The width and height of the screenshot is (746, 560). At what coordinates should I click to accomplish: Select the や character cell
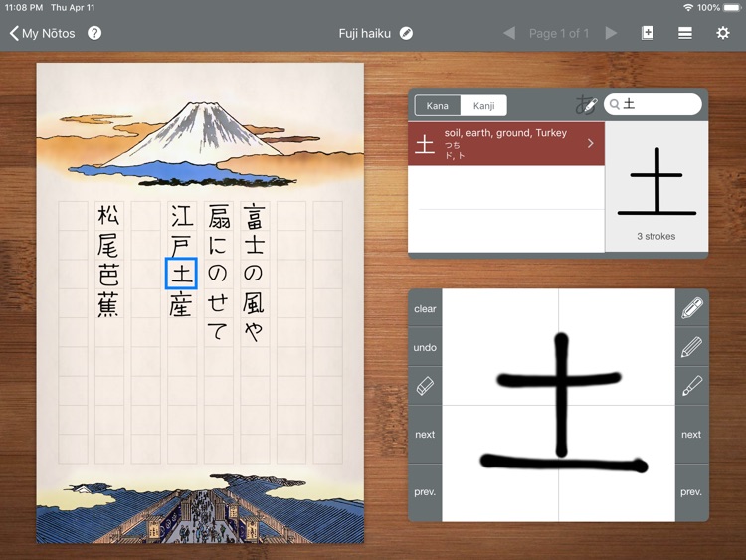[x=255, y=332]
